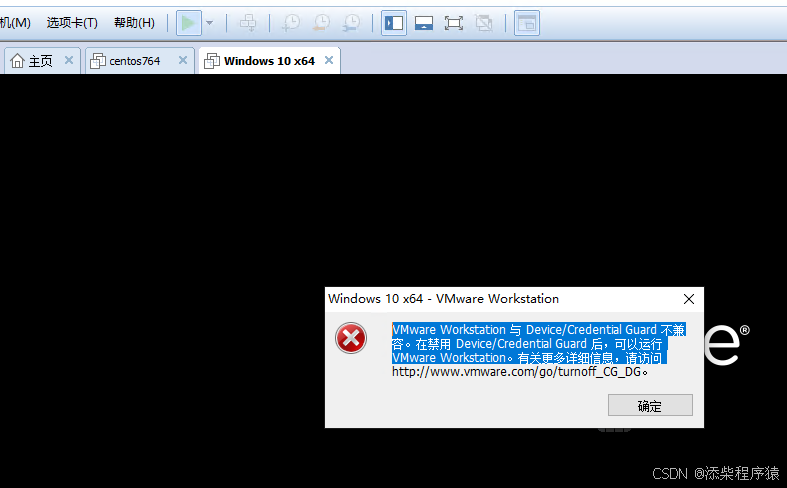Screen dimensions: 787x488
Task: Send Ctrl+Alt+Del to the virtual machine
Action: point(248,23)
